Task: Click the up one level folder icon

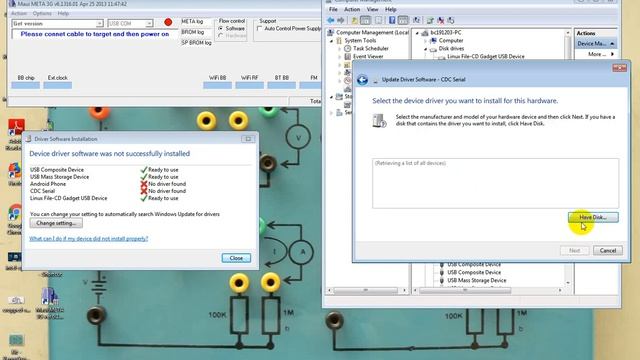Action: (354, 20)
